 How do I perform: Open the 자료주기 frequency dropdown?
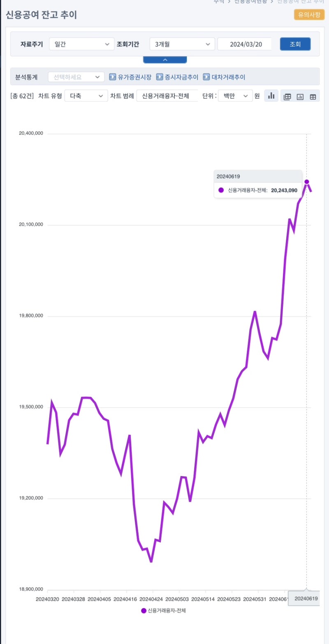click(x=81, y=44)
